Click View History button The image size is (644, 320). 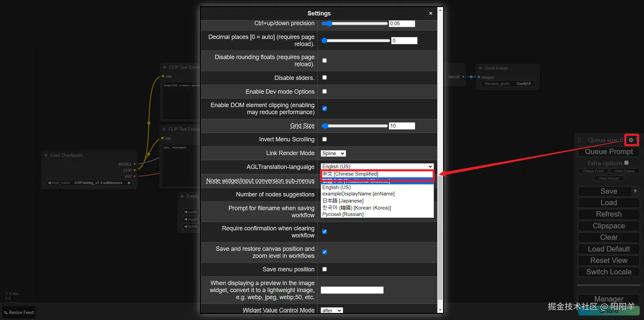click(609, 178)
